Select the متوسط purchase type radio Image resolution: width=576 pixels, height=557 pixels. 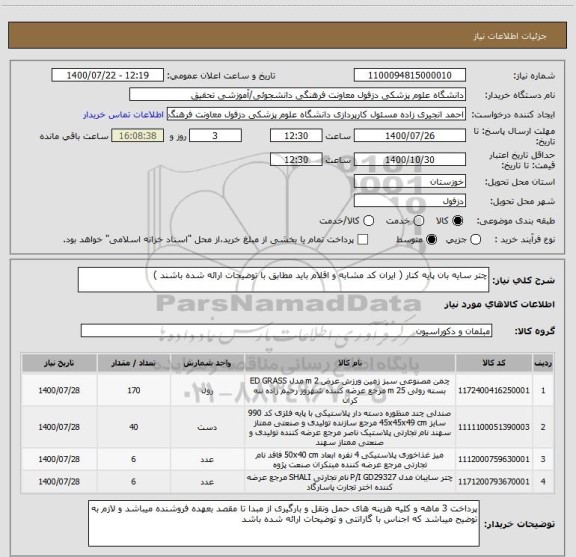tap(431, 240)
